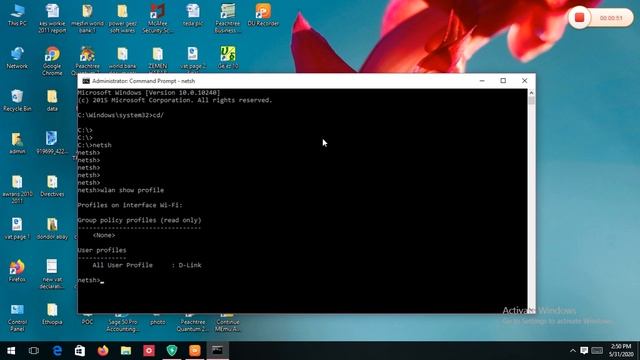The height and width of the screenshot is (360, 640).
Task: Open the 'Continue MEmu' desktop shortcut
Action: [x=228, y=322]
